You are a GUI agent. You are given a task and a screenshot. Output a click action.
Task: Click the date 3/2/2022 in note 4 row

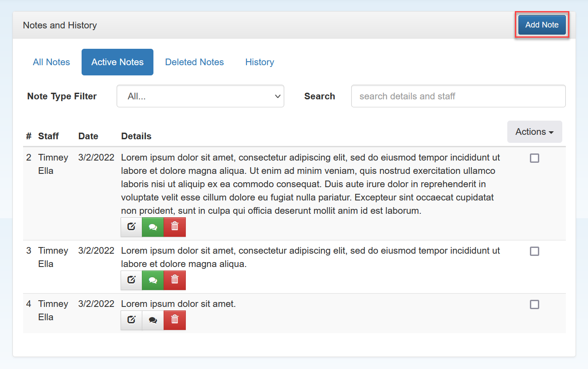pyautogui.click(x=96, y=304)
